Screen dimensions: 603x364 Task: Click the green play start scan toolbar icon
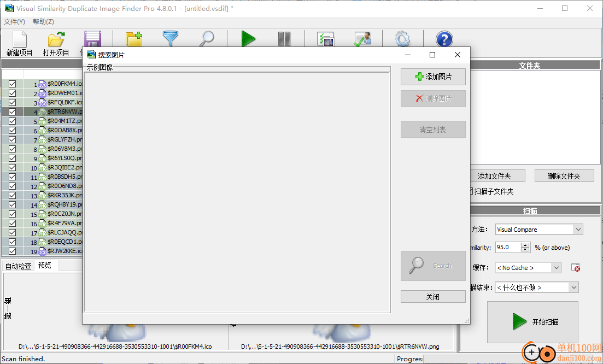click(x=248, y=39)
